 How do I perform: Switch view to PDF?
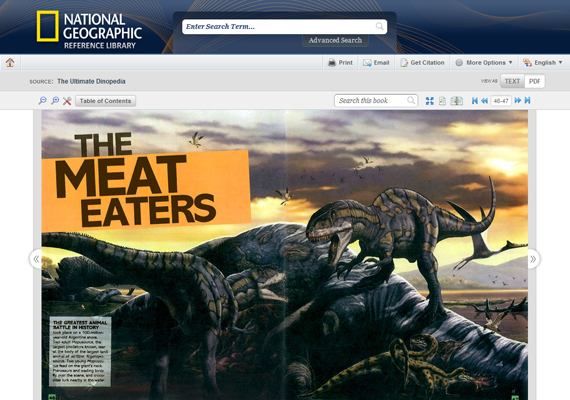(534, 81)
